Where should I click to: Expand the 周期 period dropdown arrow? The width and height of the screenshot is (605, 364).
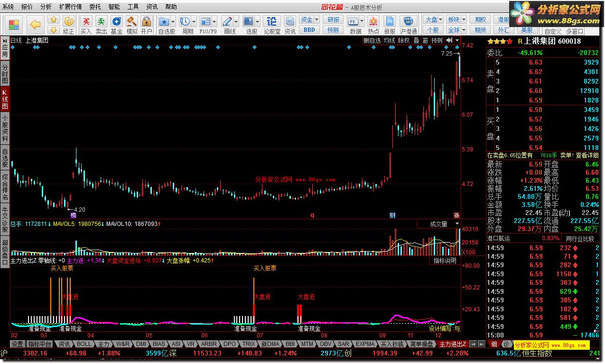(194, 21)
